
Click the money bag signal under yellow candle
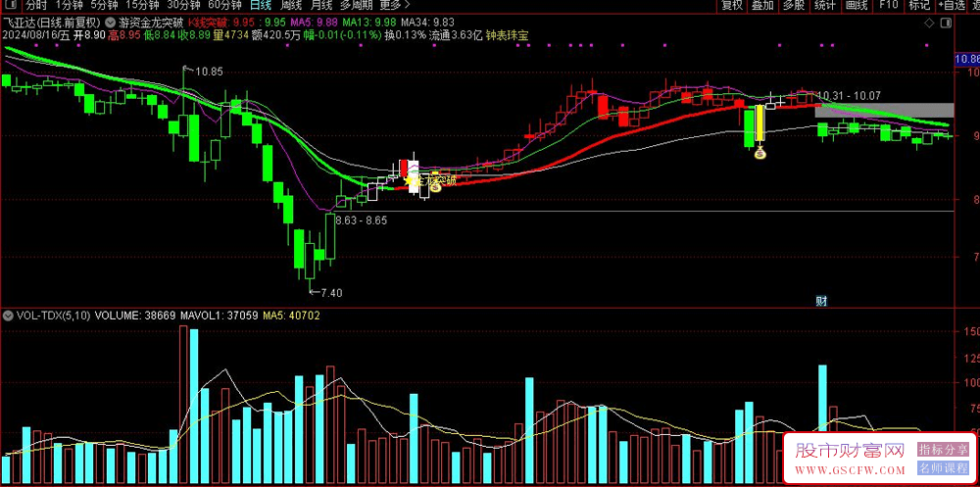pyautogui.click(x=760, y=152)
